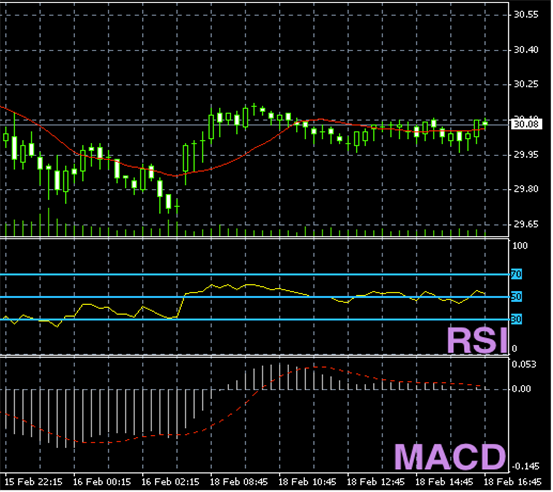Click the MACD 0.053 scale label
Viewport: 553px width, 492px height.
(x=524, y=365)
